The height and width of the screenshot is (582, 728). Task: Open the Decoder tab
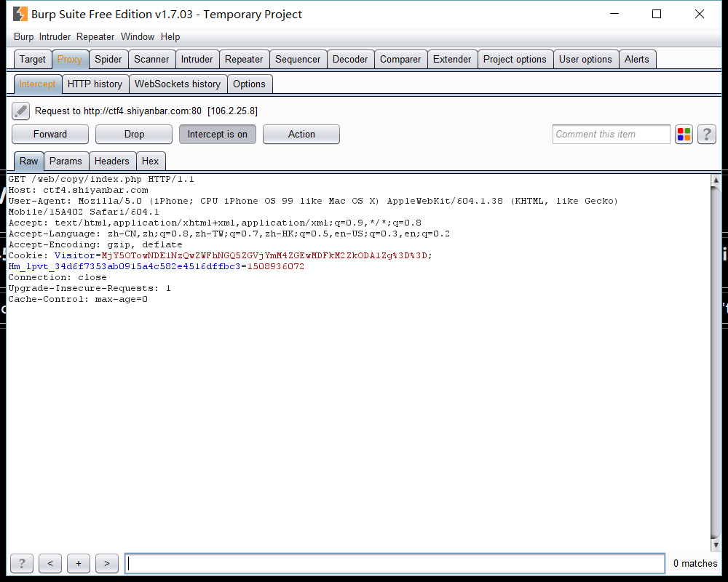350,60
